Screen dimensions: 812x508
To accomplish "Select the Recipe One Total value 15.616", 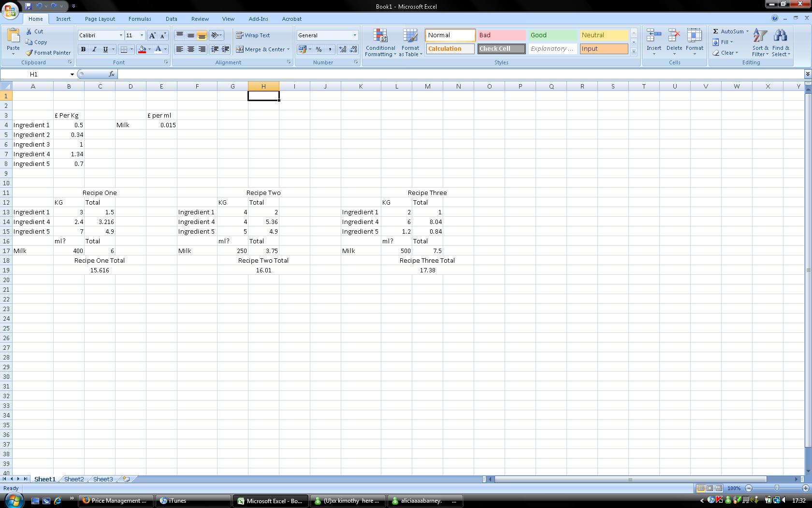I will pos(100,270).
